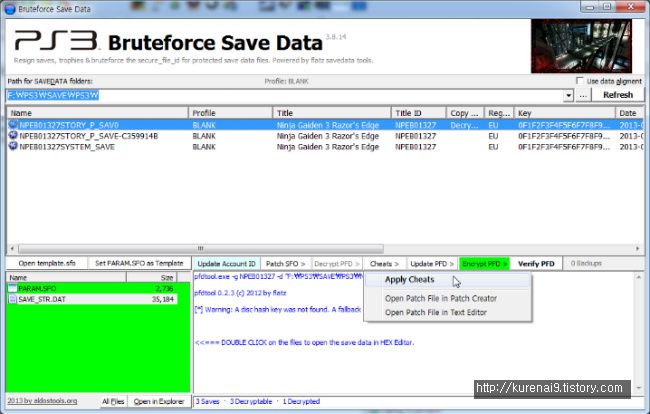Choose Apply Cheats from the menu
The height and width of the screenshot is (414, 650).
[x=448, y=280]
